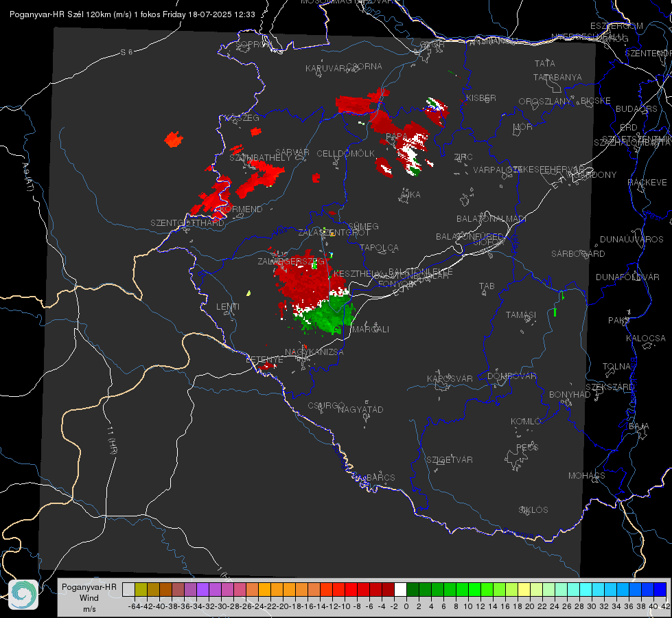Click the TAB town label
The width and height of the screenshot is (672, 618).
pos(487,286)
